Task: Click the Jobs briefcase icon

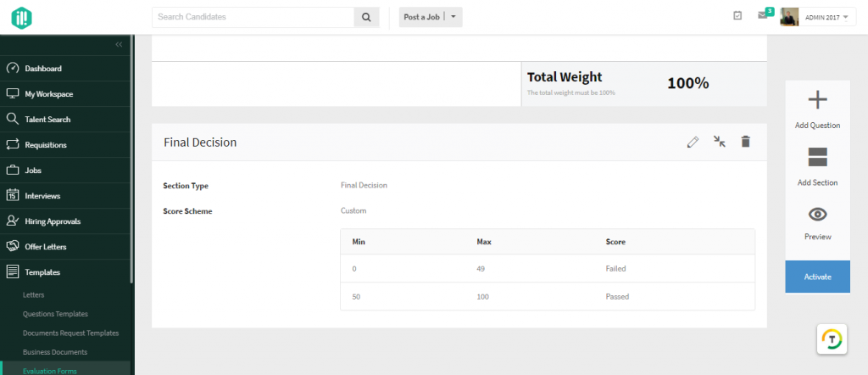Action: 12,171
